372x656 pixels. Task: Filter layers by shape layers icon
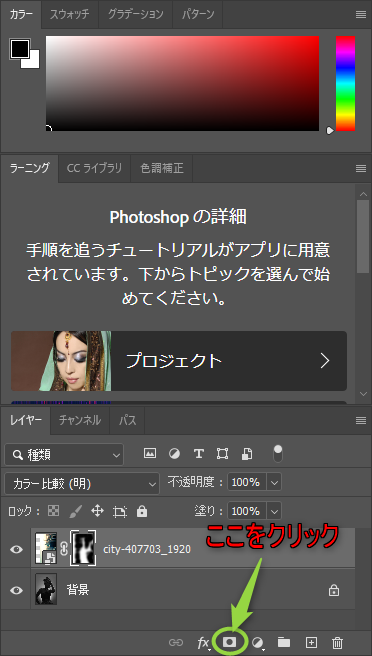223,454
